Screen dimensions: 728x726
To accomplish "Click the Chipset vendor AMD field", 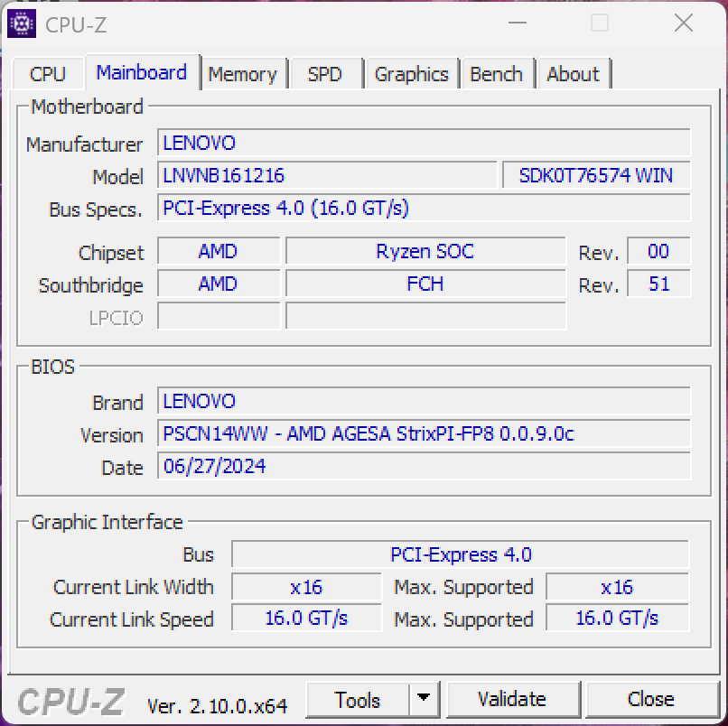I will pos(219,251).
